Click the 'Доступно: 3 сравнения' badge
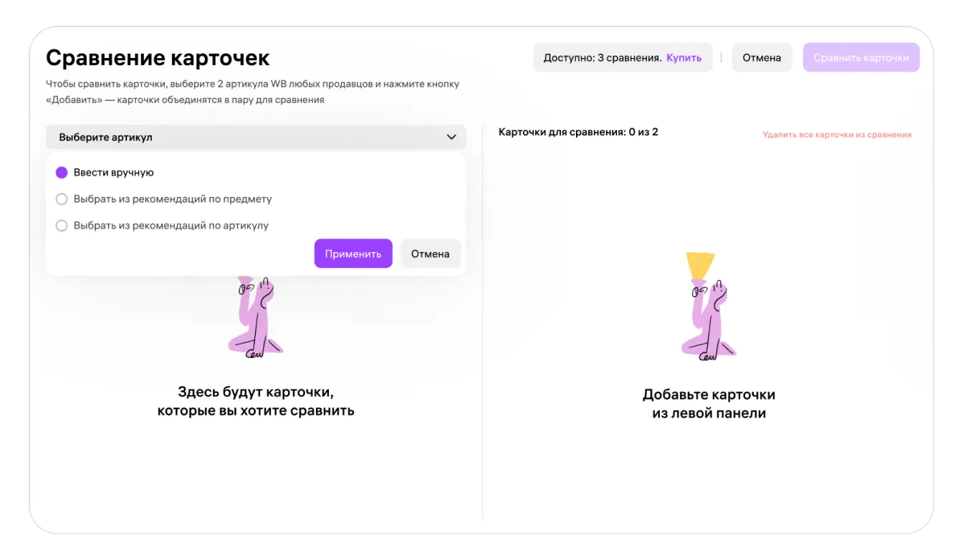This screenshot has width=963, height=560. (x=602, y=58)
